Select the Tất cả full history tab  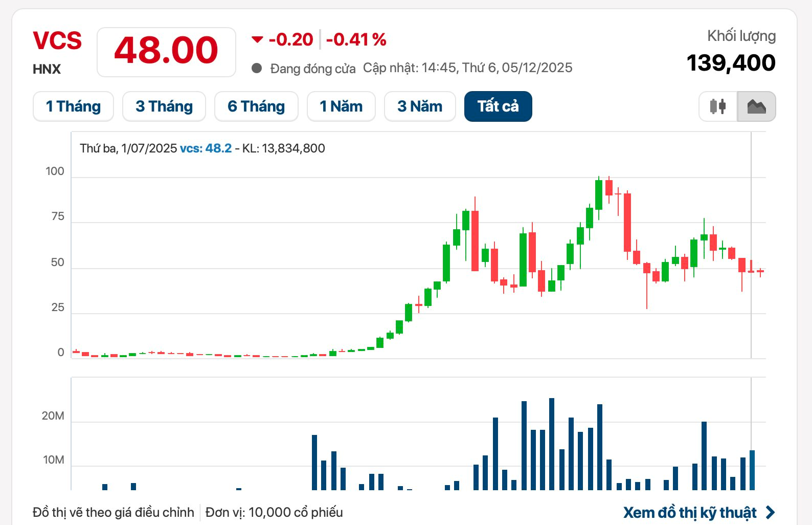point(498,106)
